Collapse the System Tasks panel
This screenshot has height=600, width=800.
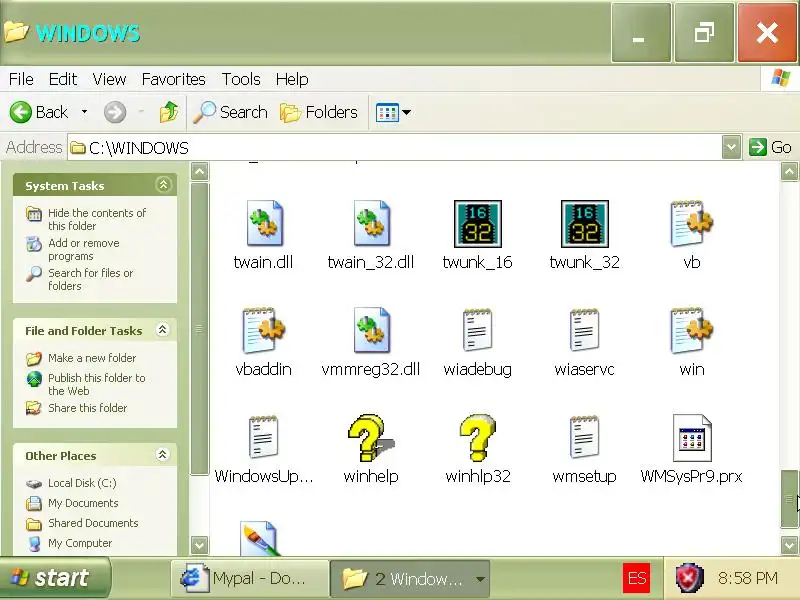(x=163, y=185)
